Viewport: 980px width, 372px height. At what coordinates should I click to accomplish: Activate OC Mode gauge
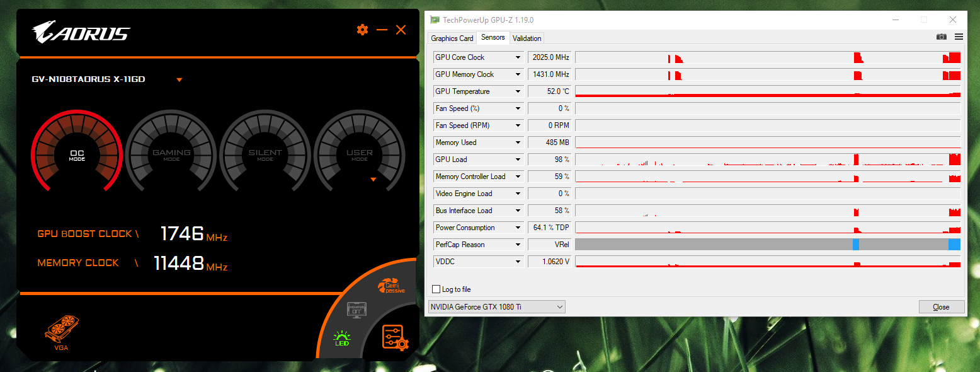[77, 151]
